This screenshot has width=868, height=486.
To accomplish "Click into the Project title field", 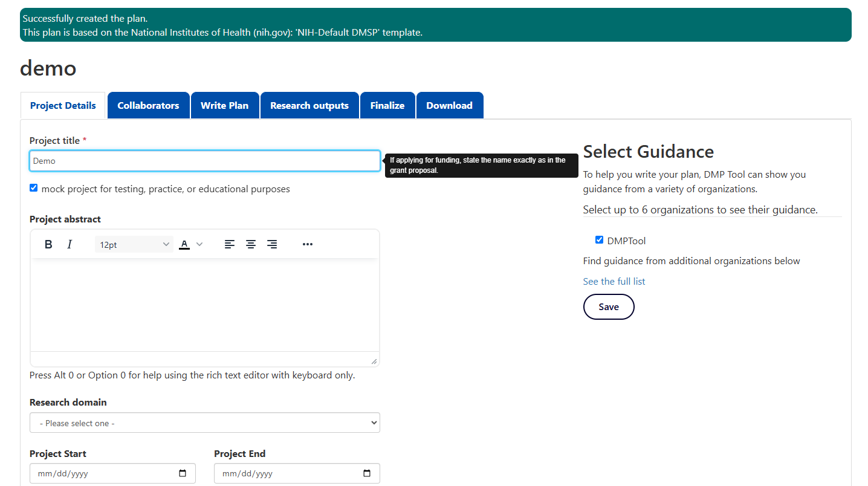I will click(204, 161).
